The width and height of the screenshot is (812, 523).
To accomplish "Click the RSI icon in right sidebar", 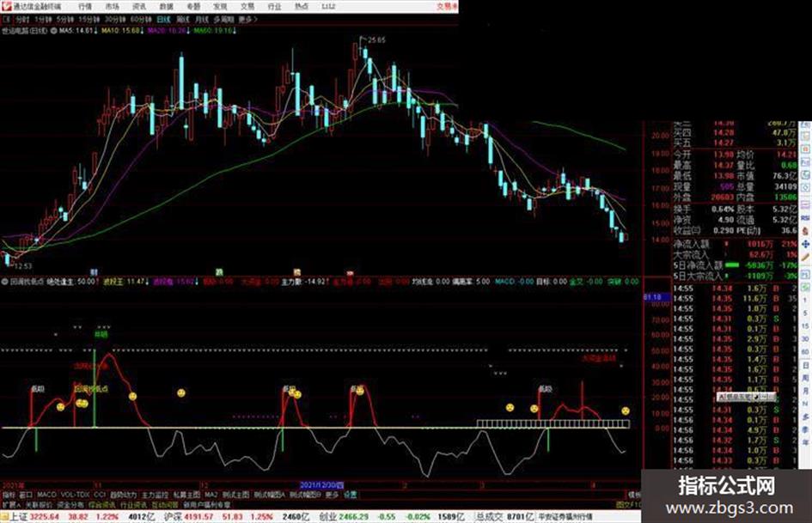I will pyautogui.click(x=805, y=218).
